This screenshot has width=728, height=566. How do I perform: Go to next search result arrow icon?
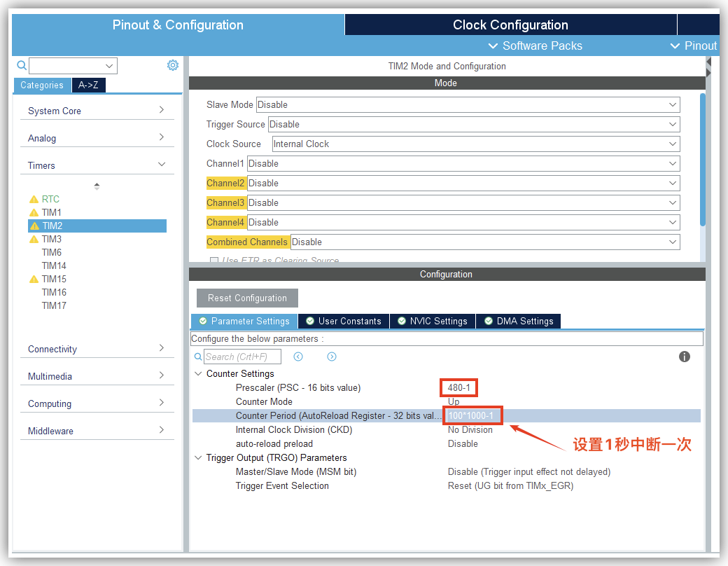point(332,357)
